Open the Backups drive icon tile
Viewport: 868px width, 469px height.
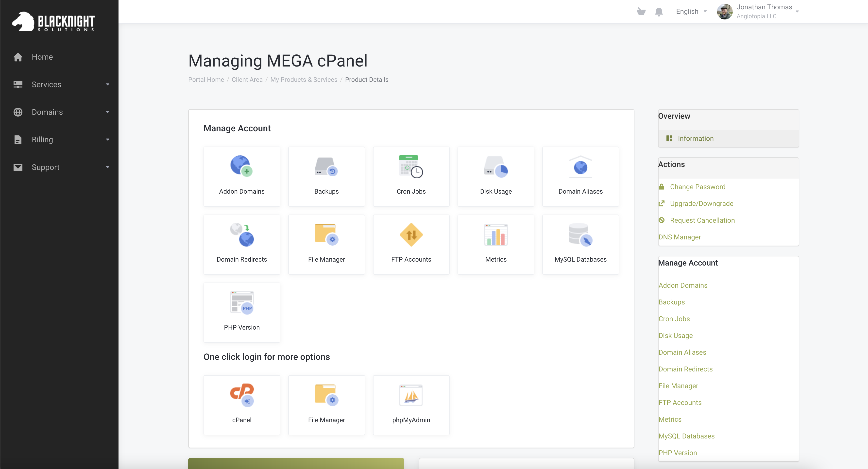(326, 176)
